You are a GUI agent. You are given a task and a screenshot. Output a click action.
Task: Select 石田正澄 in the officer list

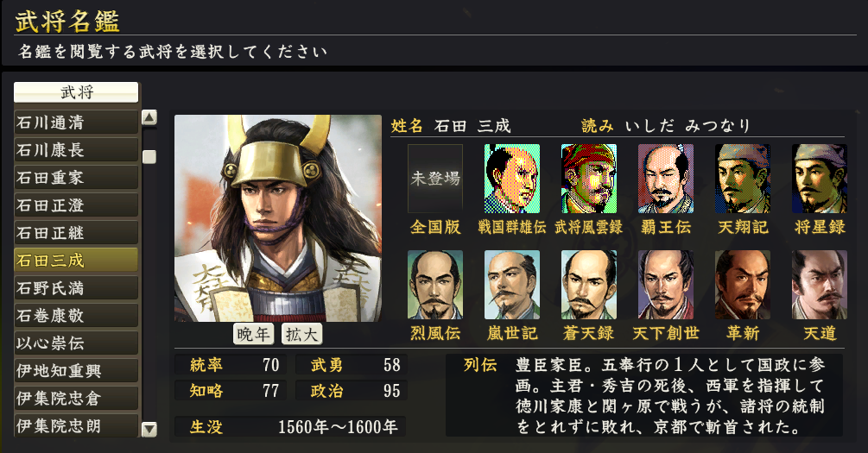click(x=76, y=205)
